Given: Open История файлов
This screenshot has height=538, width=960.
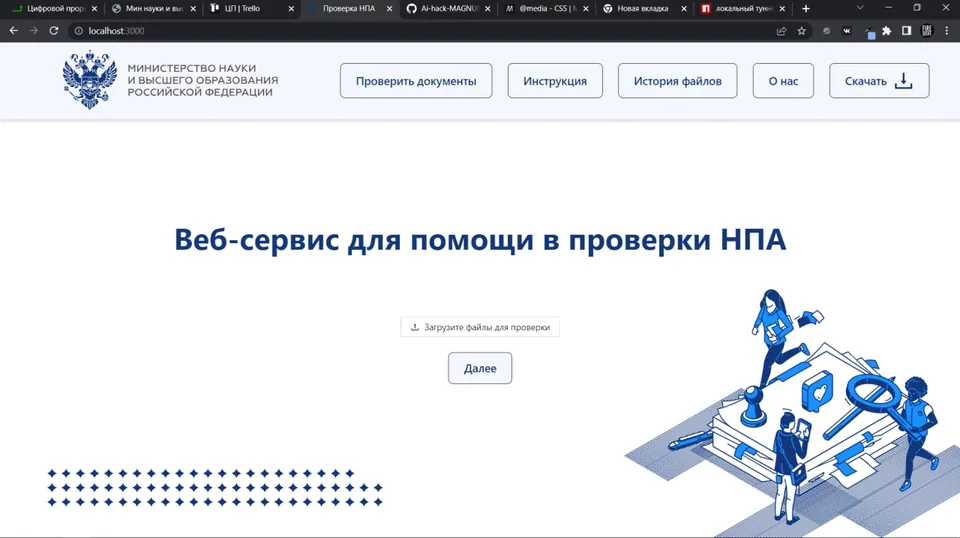Looking at the screenshot, I should pyautogui.click(x=678, y=81).
